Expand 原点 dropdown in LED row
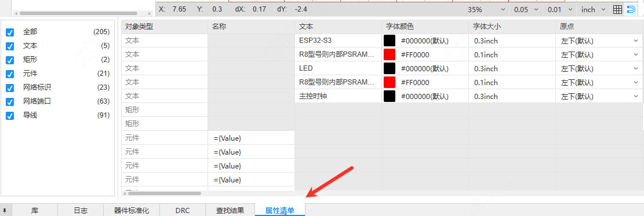This screenshot has height=216, width=644. tap(636, 68)
